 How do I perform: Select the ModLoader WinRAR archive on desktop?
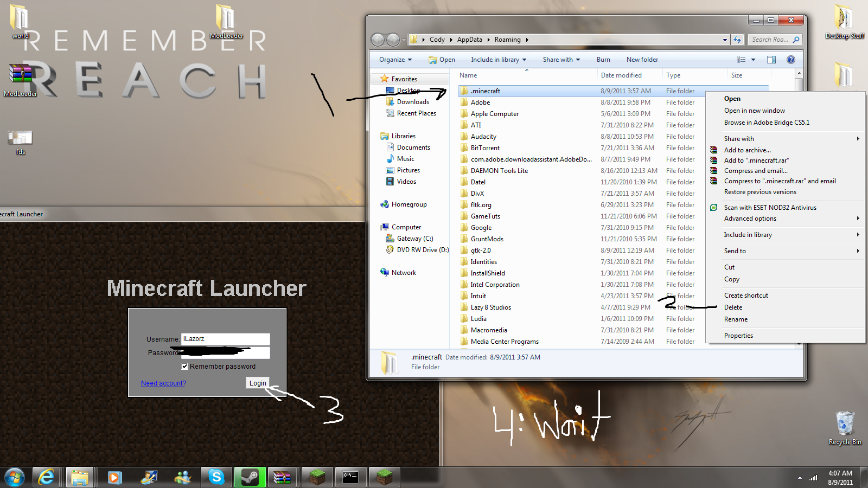(x=21, y=80)
